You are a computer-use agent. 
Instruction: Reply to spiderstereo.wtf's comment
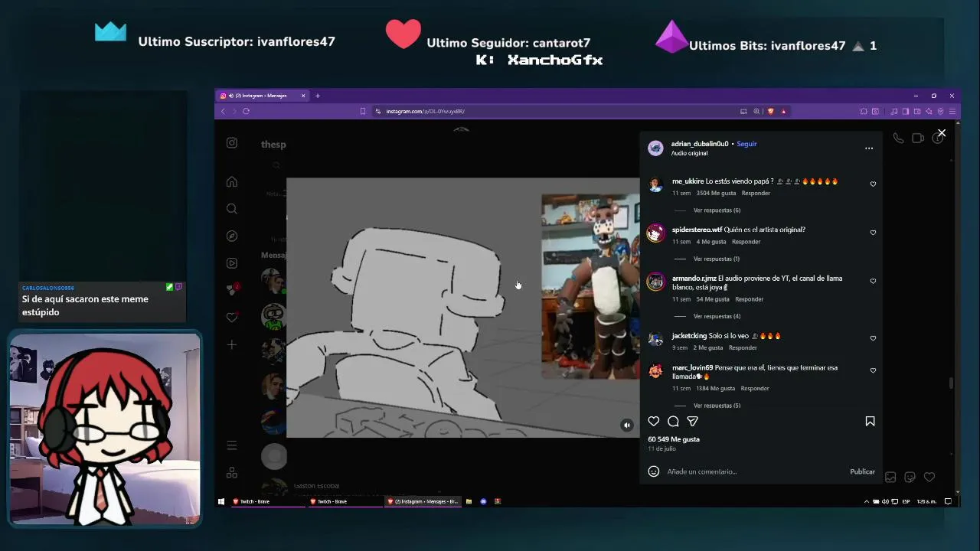pos(746,242)
